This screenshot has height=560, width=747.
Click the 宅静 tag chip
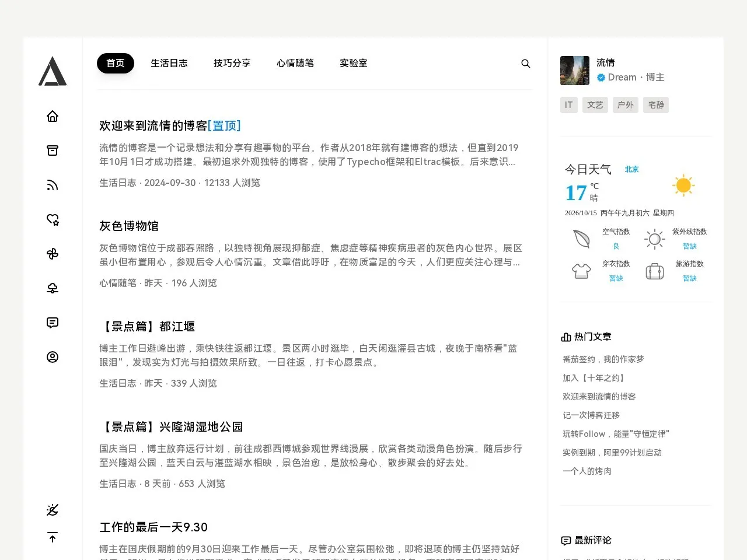click(656, 105)
